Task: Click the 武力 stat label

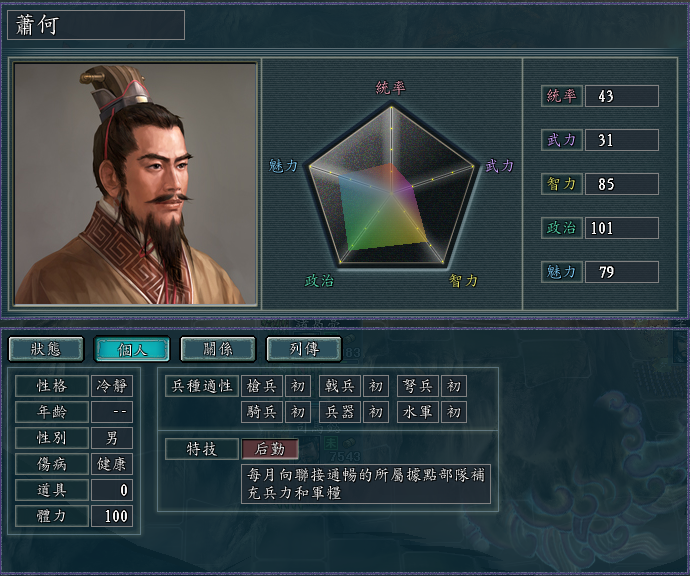Action: tap(562, 140)
